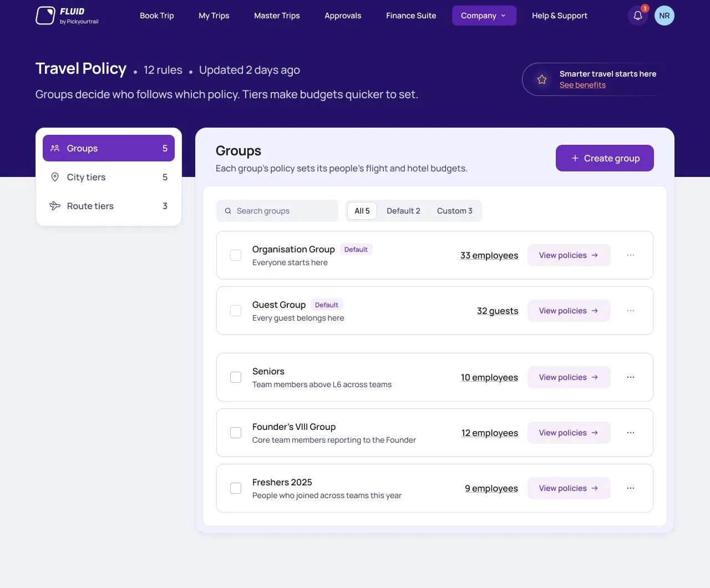The width and height of the screenshot is (710, 588).
Task: Open Finance Suite in navigation
Action: (x=411, y=16)
